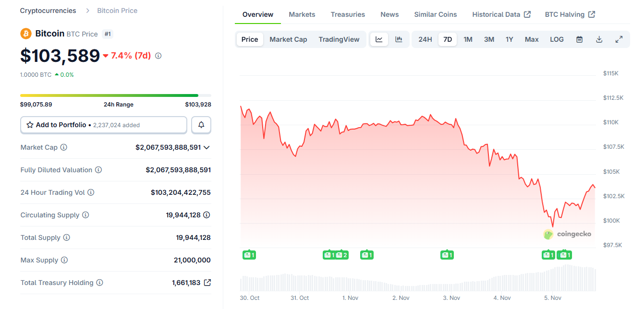Screen dimensions: 644x309
Task: Open the 7.4% price change info tooltip
Action: point(158,56)
